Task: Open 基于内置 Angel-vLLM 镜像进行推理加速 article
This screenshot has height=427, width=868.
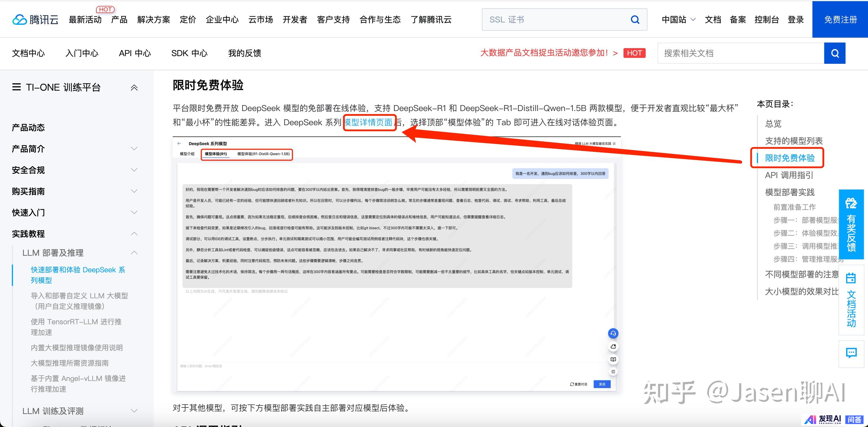Action: point(78,384)
